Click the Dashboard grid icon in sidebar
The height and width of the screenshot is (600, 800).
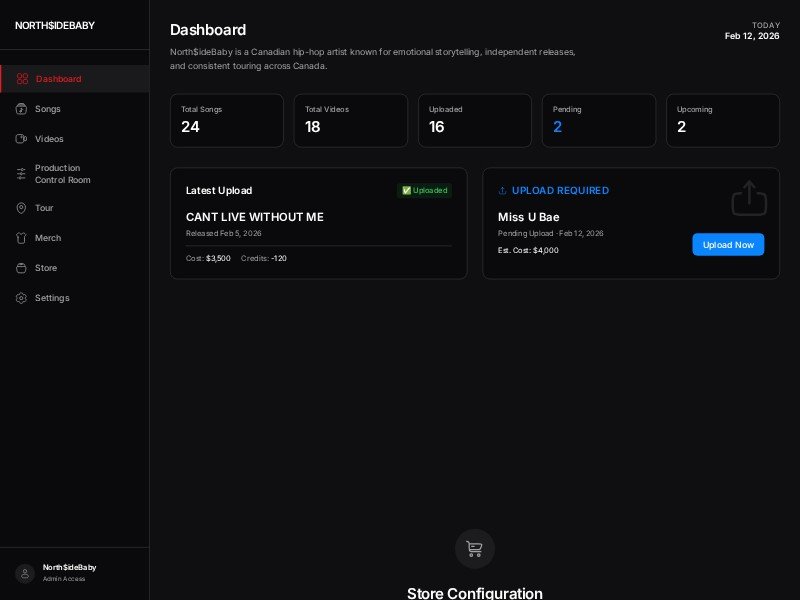coord(23,79)
